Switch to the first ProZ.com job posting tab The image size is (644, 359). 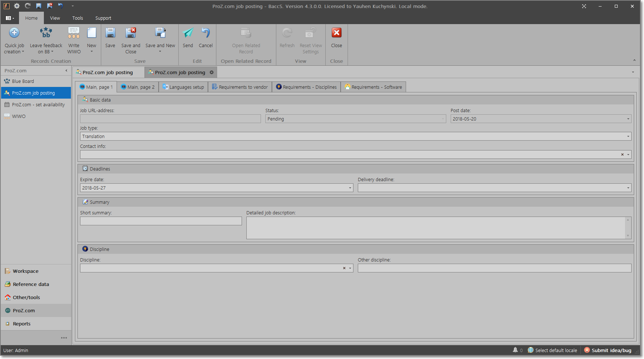click(108, 72)
